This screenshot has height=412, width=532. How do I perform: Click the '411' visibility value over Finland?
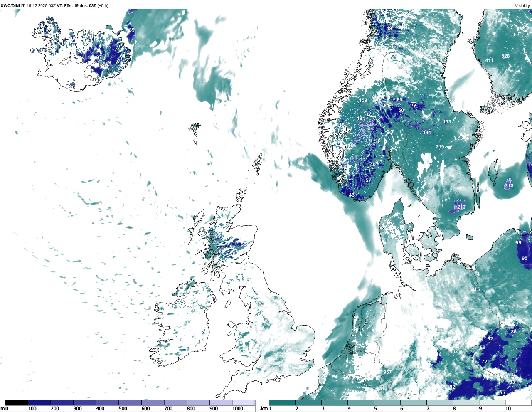489,60
